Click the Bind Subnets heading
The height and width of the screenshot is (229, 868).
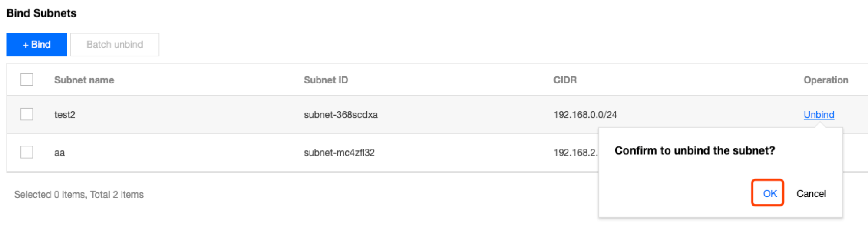(x=41, y=13)
